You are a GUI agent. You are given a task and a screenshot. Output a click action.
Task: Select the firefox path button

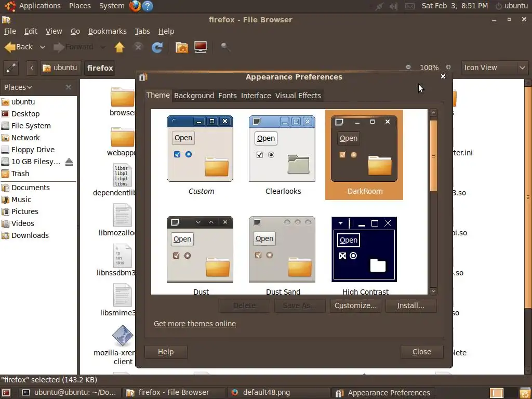tap(100, 68)
